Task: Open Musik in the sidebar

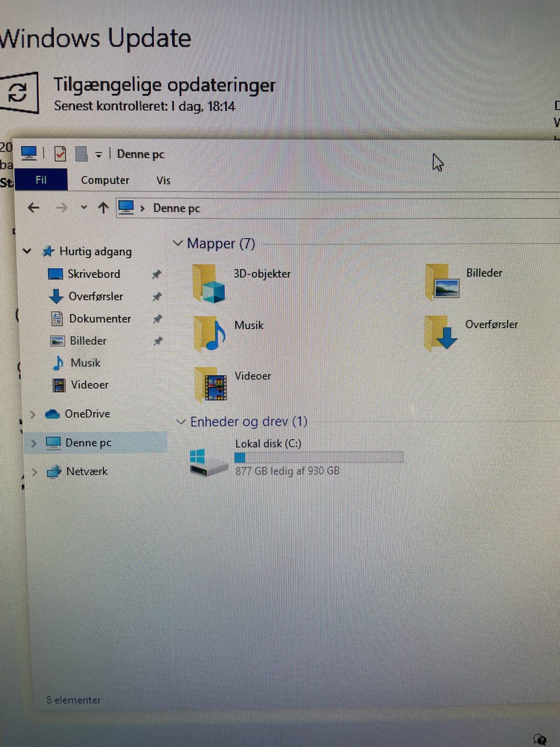Action: pyautogui.click(x=86, y=363)
